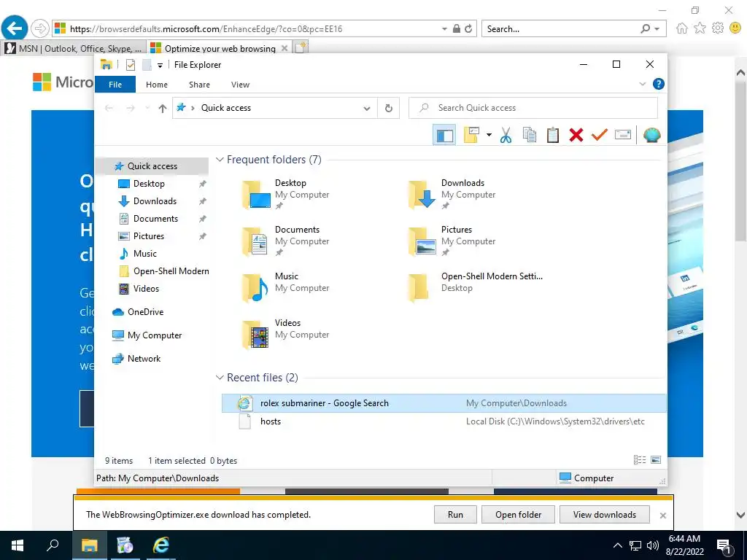Open the File tab in File Explorer

tap(115, 85)
